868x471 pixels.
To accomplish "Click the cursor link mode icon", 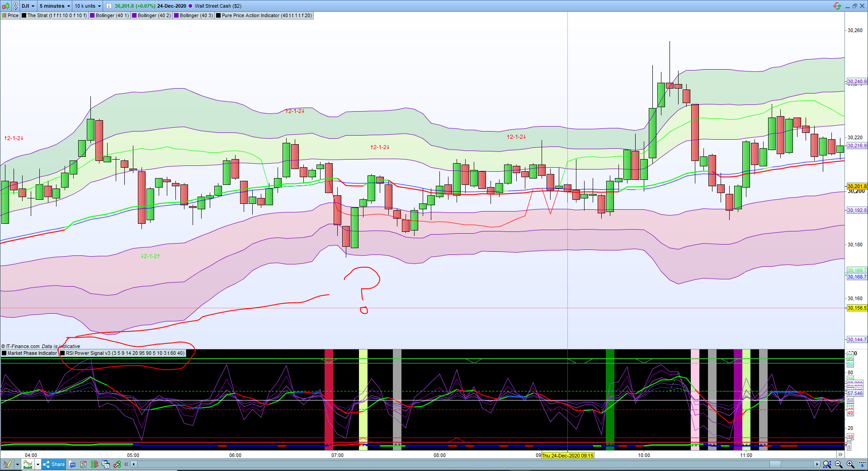I will [x=16, y=6].
